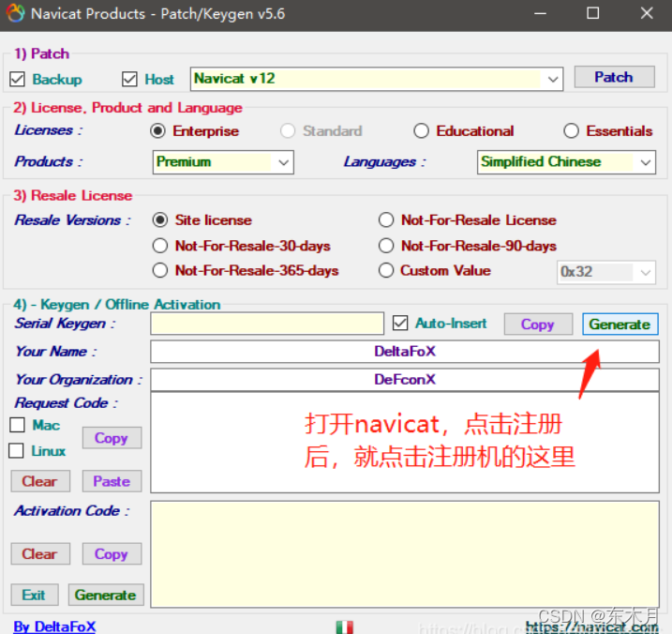Clear the Request Code
Viewport: 672px width, 634px height.
40,481
